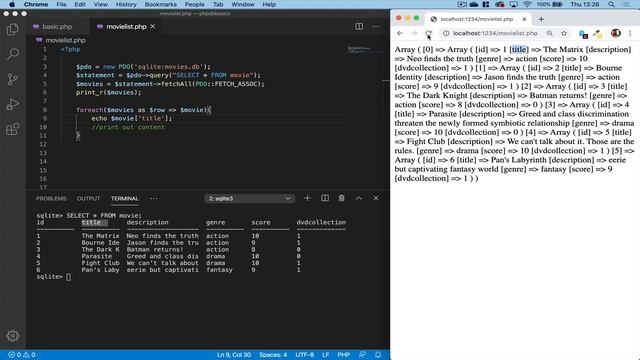The height and width of the screenshot is (360, 640).
Task: Close the terminal panel
Action: point(376,198)
